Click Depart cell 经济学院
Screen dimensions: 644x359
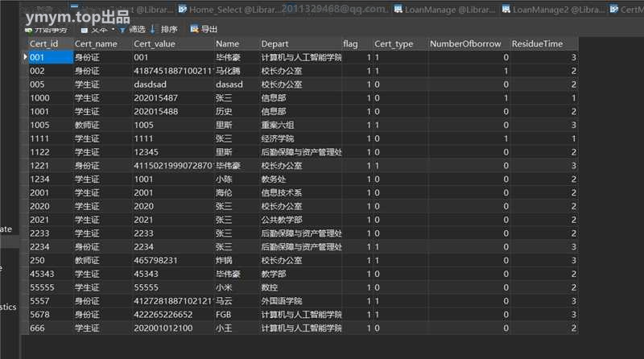(x=300, y=138)
